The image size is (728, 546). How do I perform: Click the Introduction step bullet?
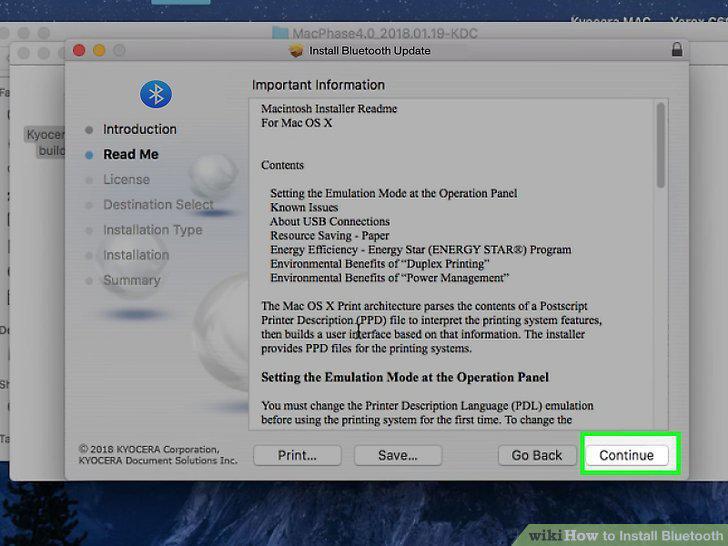pyautogui.click(x=89, y=130)
